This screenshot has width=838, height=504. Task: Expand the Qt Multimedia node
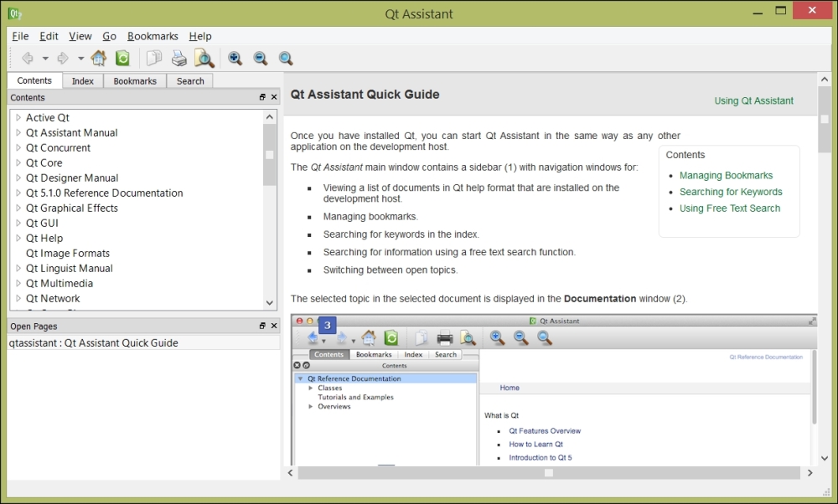point(18,283)
